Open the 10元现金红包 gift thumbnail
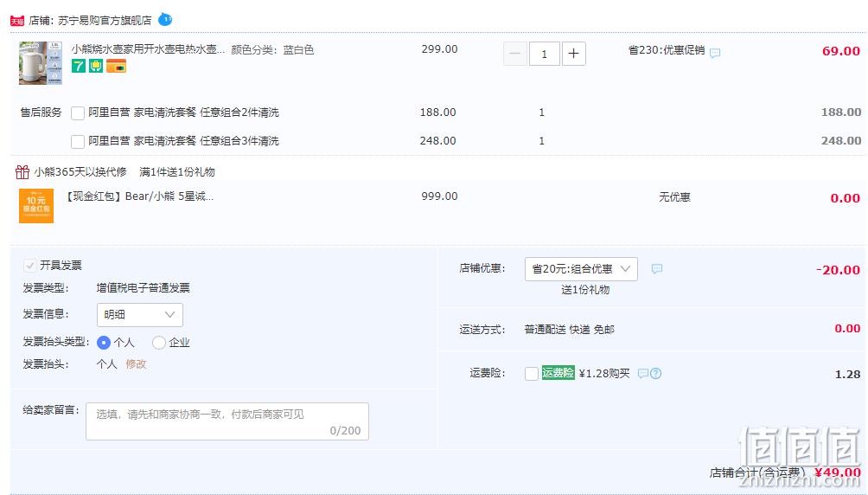This screenshot has width=868, height=495. (x=36, y=206)
